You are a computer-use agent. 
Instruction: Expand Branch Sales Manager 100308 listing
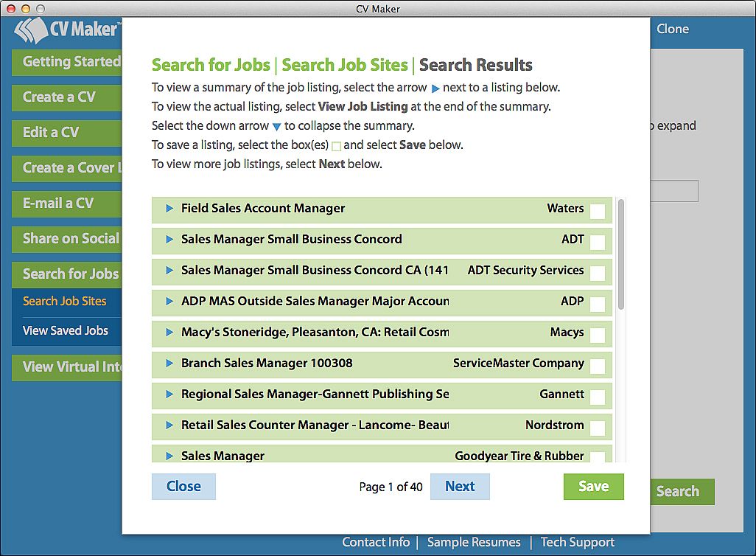pyautogui.click(x=169, y=363)
